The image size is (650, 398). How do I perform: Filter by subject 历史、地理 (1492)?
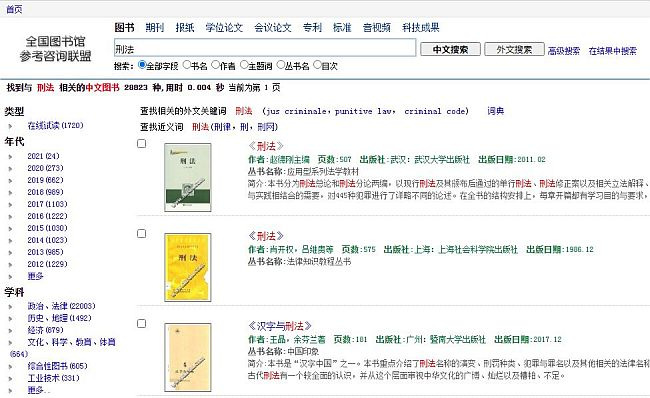click(59, 318)
